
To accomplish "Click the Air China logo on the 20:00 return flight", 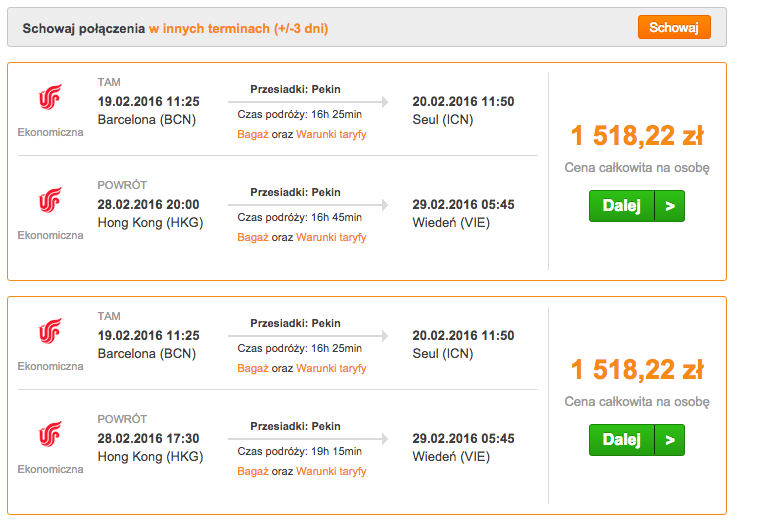I will tap(50, 200).
